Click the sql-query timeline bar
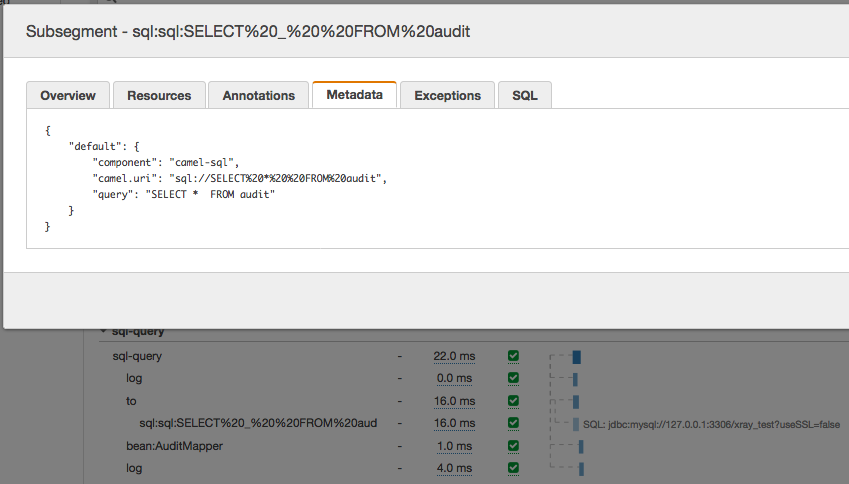This screenshot has height=484, width=849. (x=577, y=357)
